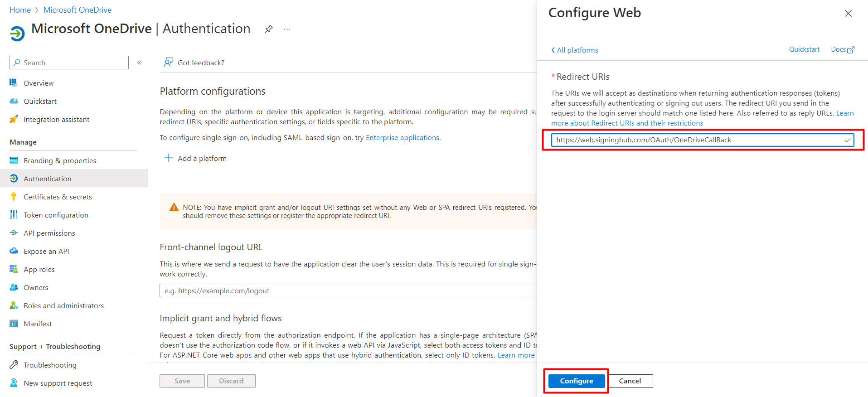Image resolution: width=868 pixels, height=397 pixels.
Task: Click the Roles and administrators icon
Action: tap(14, 305)
